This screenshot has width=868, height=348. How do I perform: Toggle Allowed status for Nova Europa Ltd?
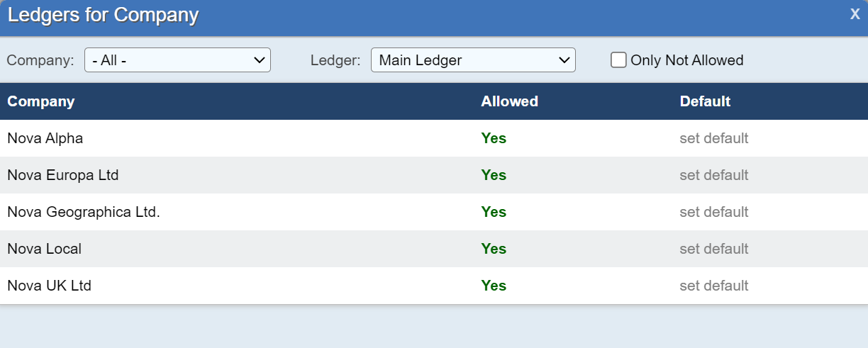point(494,175)
